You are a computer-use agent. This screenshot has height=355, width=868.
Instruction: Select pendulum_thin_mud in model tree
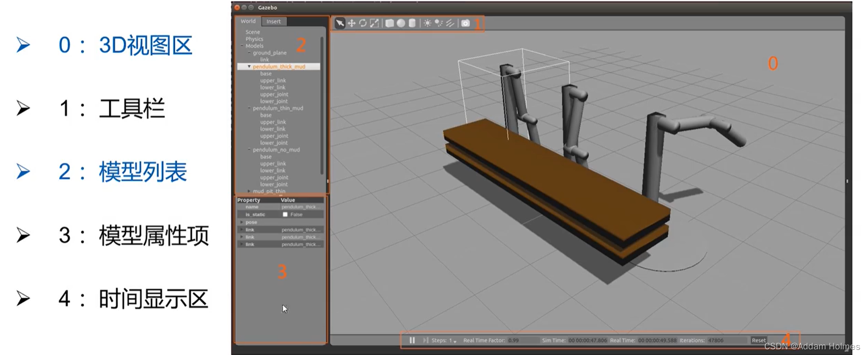[278, 108]
